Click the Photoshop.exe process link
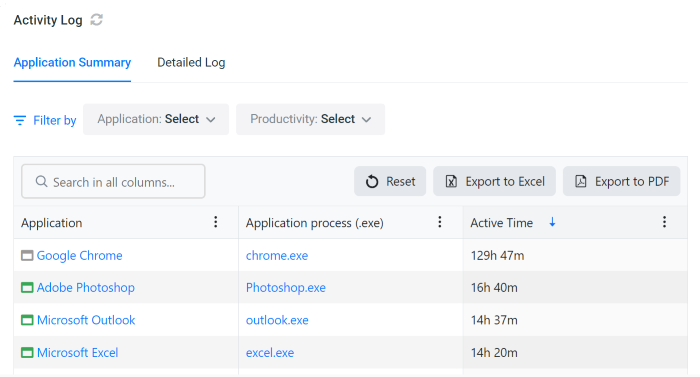This screenshot has height=377, width=700. 286,288
